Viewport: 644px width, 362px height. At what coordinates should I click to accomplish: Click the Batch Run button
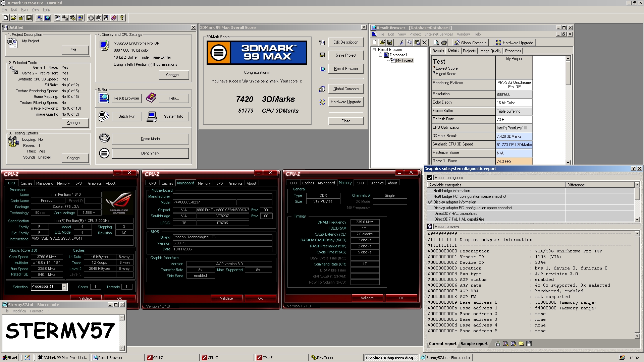pyautogui.click(x=127, y=116)
